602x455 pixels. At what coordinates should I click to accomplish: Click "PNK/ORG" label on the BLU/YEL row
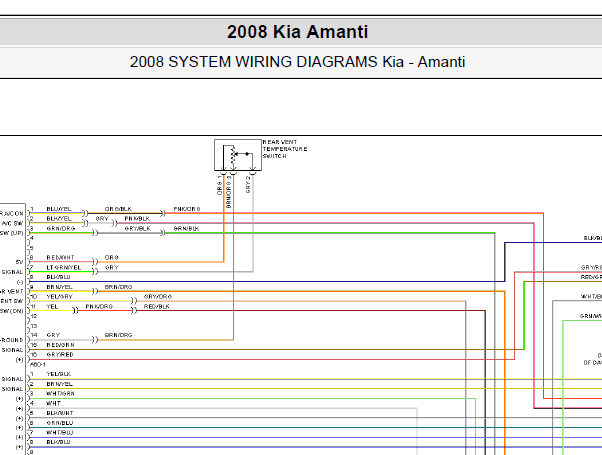[187, 209]
